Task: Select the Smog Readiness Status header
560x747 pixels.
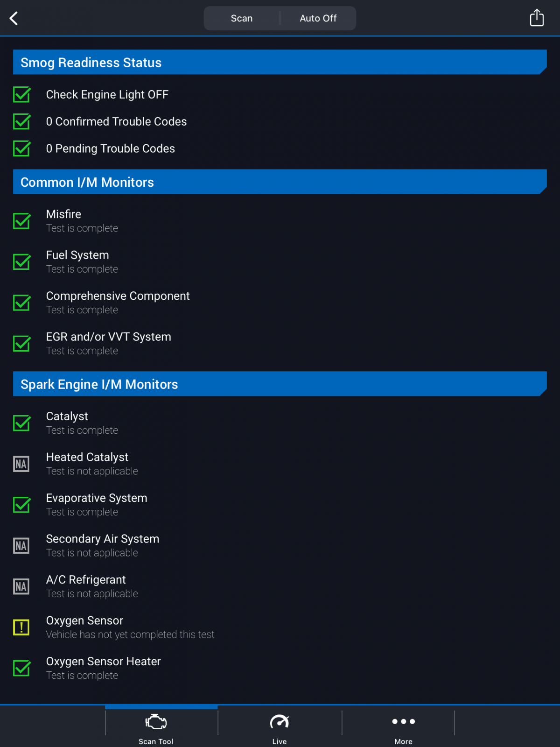Action: click(280, 62)
